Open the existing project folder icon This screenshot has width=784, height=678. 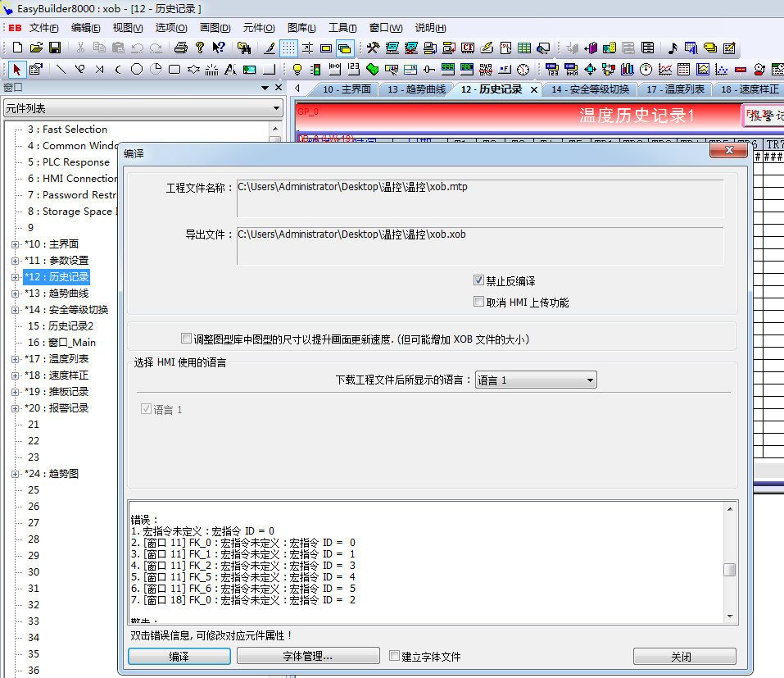[37, 48]
